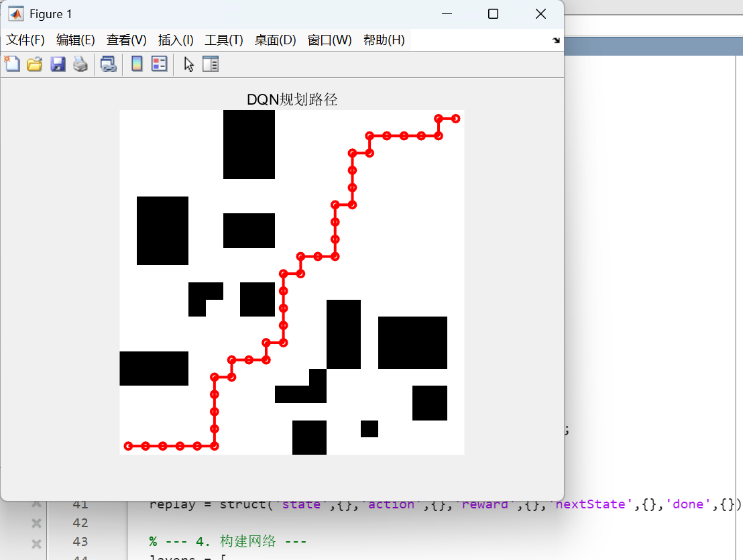Open the 编辑(E) menu
The width and height of the screenshot is (743, 560).
pyautogui.click(x=76, y=40)
